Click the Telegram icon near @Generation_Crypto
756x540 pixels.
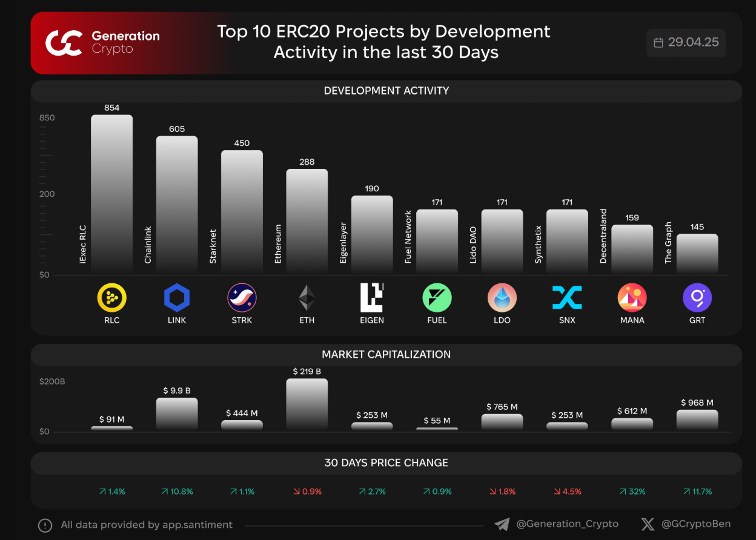(500, 524)
